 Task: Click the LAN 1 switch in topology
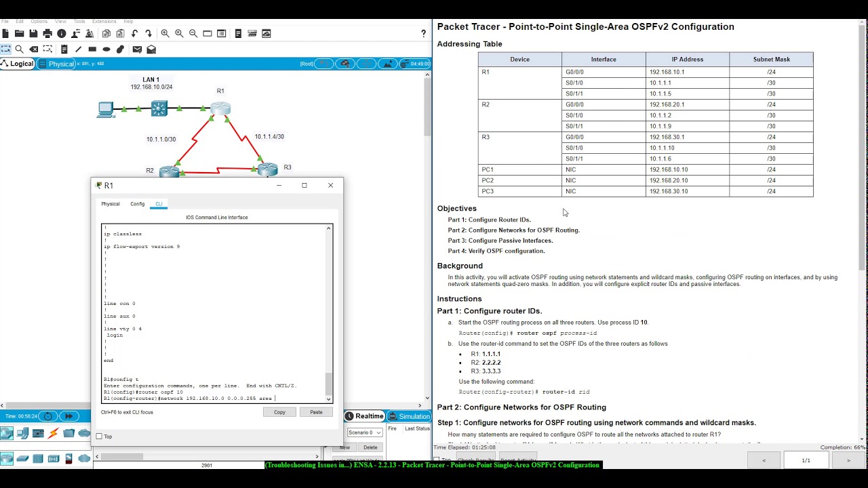[159, 108]
